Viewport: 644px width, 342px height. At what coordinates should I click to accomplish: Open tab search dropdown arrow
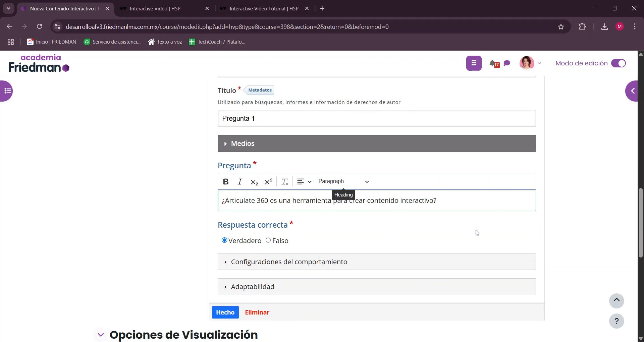click(8, 9)
